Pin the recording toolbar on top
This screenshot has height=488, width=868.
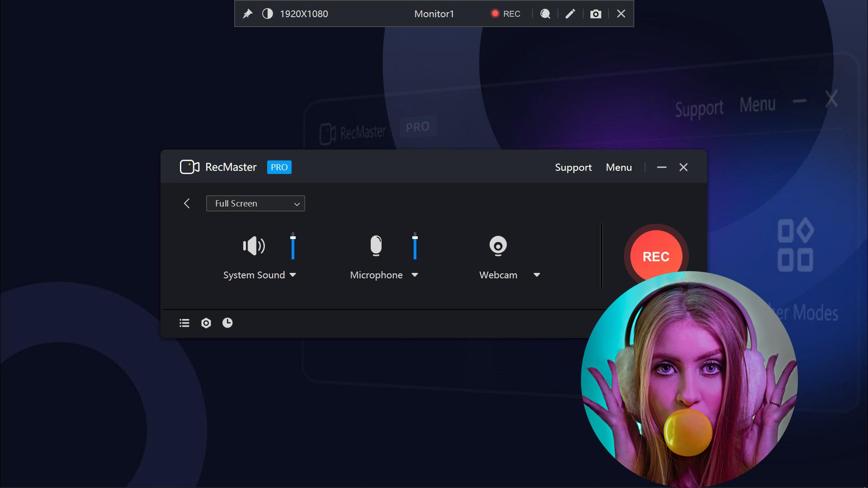[248, 14]
